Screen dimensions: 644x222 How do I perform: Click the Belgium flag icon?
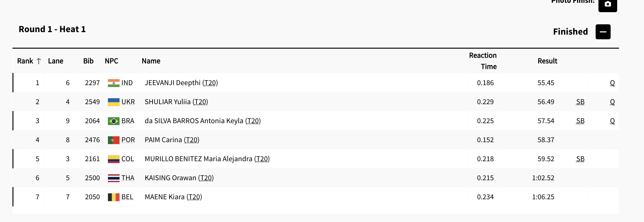tap(114, 197)
